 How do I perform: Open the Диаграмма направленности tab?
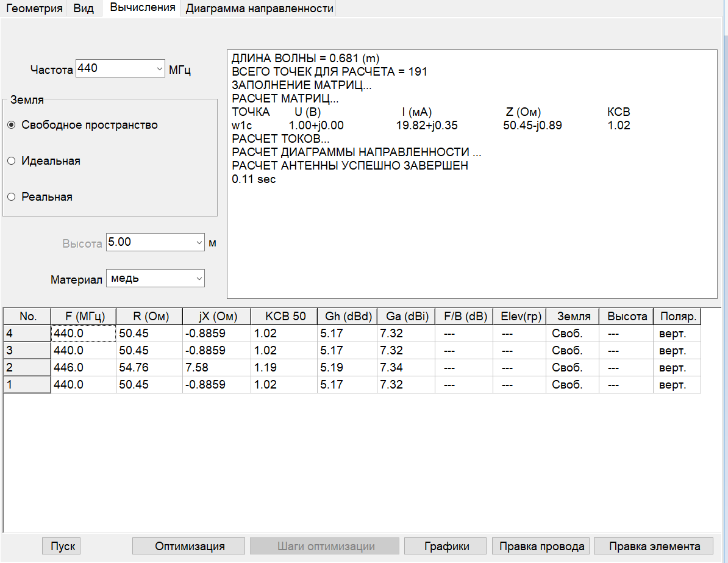click(259, 9)
